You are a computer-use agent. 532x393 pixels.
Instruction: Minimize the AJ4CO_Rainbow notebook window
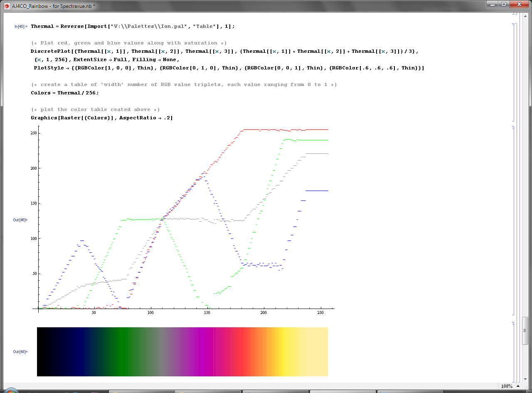[493, 5]
